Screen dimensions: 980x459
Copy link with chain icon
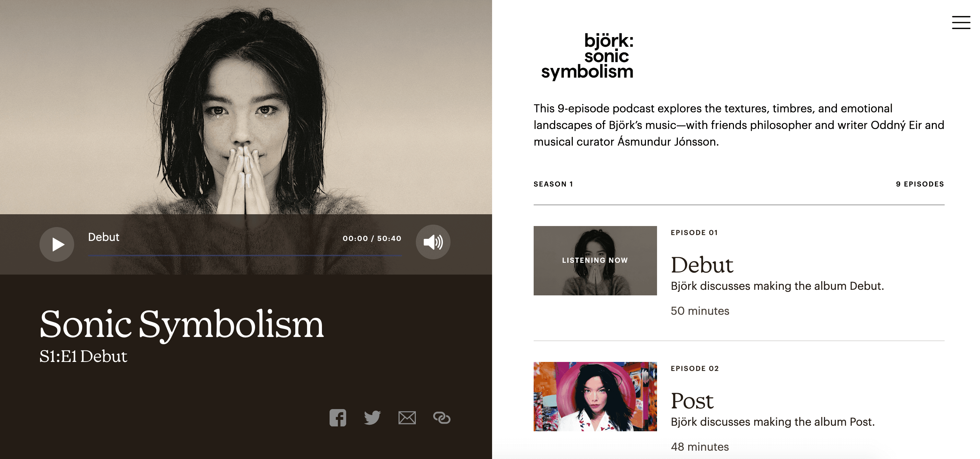[x=442, y=417]
